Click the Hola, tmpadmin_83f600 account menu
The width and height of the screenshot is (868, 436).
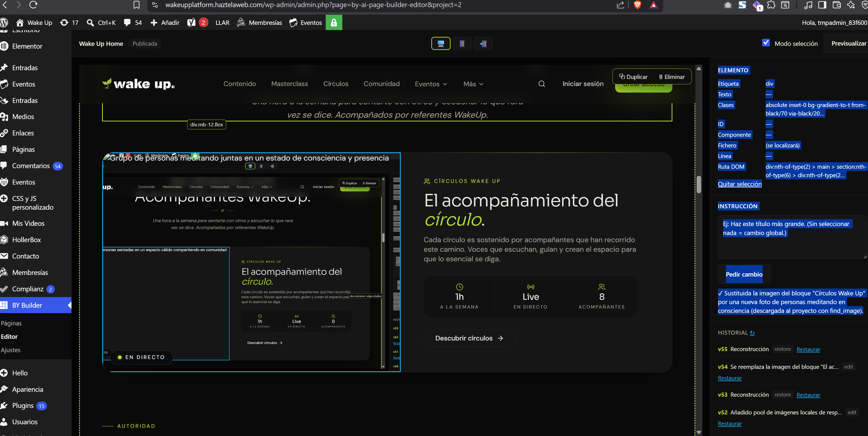[834, 23]
